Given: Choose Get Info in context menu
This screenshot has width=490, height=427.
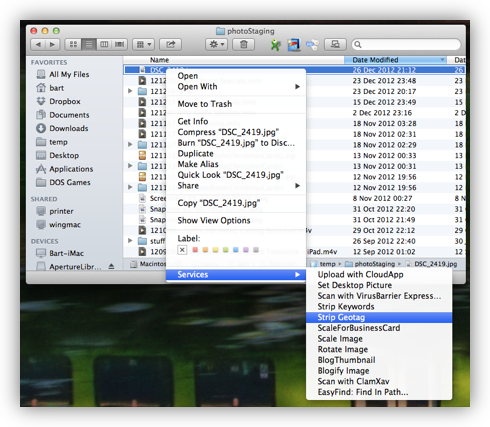Looking at the screenshot, I should click(x=236, y=121).
